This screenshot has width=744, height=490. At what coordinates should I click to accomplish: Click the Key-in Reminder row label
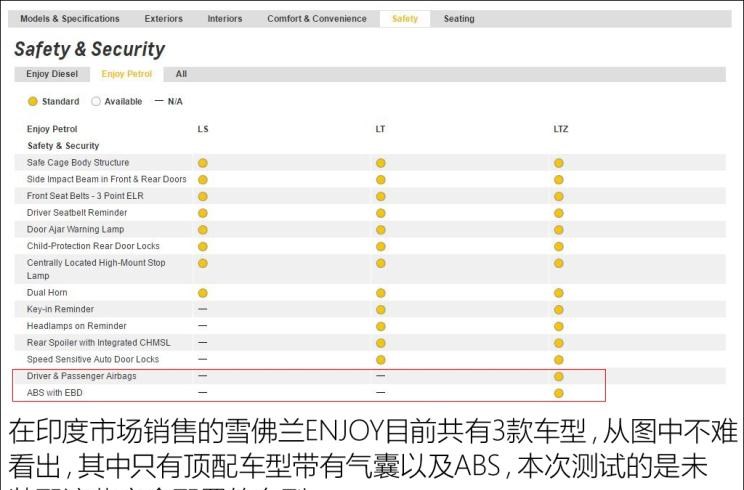click(x=60, y=309)
